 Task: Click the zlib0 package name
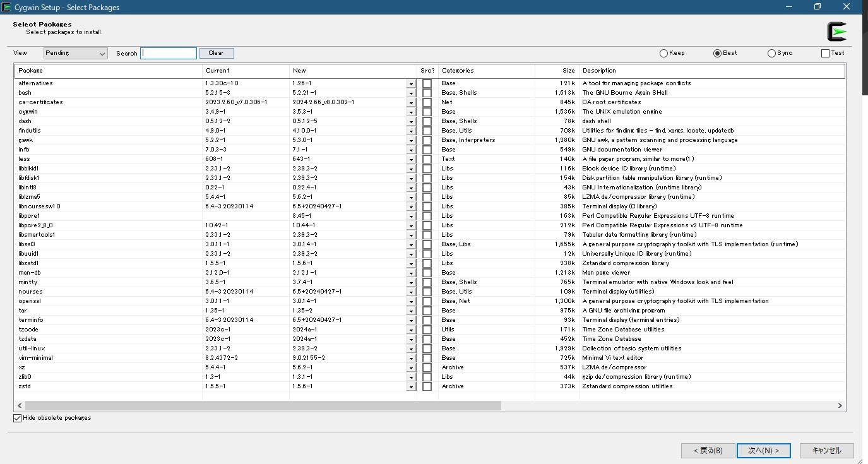pos(25,377)
